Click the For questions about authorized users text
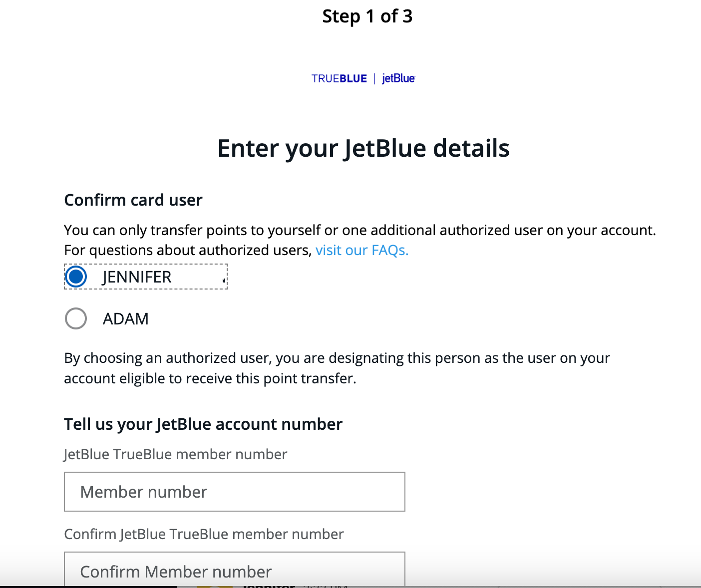This screenshot has height=588, width=701. point(188,250)
